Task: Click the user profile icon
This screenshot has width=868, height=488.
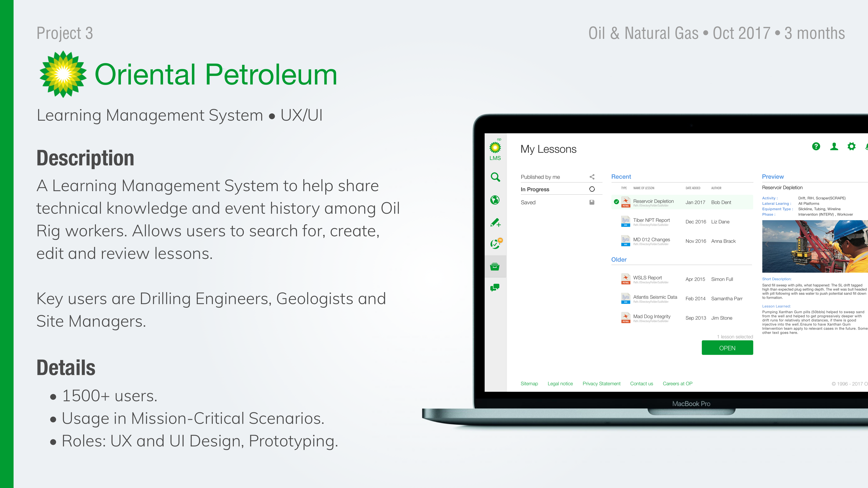Action: tap(834, 146)
